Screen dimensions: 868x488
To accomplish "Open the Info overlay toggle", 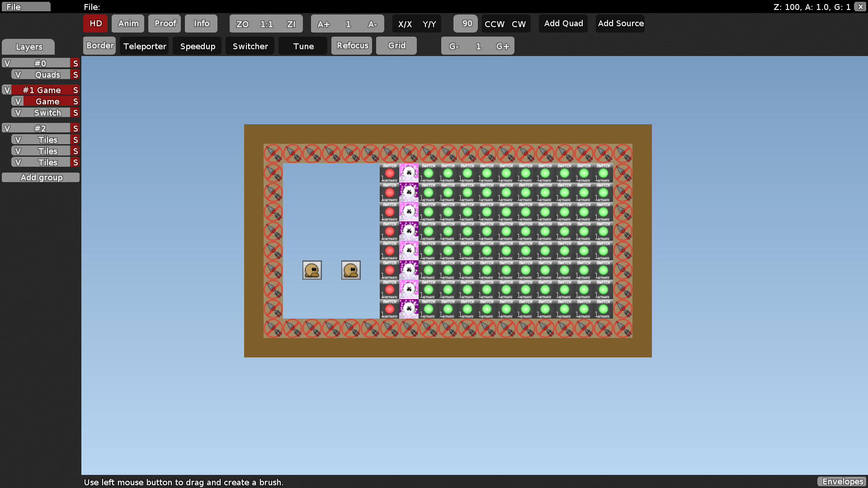I will (x=201, y=23).
